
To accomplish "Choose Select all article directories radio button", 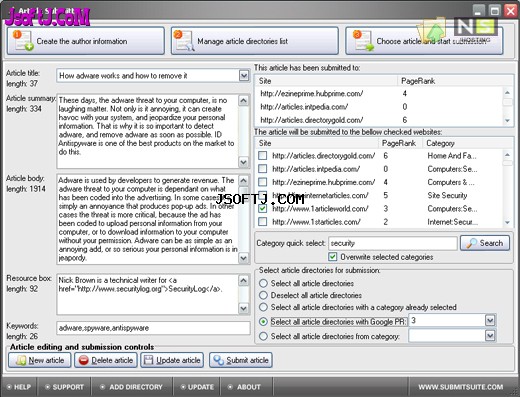I will coord(263,283).
